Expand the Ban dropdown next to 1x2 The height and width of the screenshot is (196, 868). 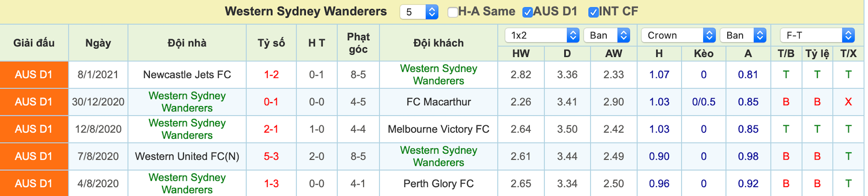607,35
